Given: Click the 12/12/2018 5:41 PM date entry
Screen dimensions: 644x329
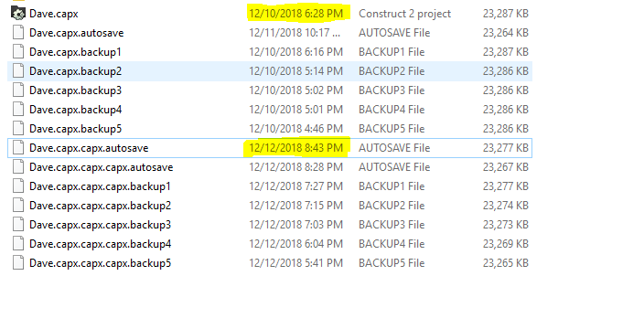Looking at the screenshot, I should coord(295,263).
